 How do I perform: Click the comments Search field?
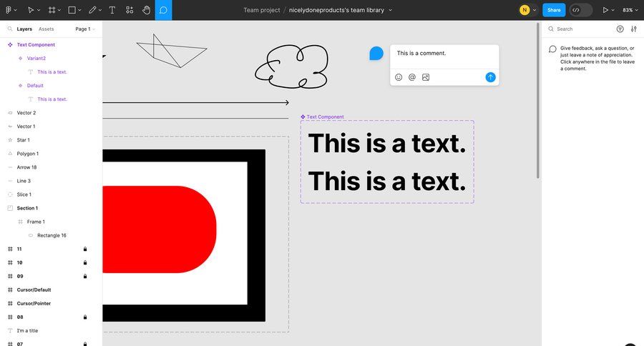[x=581, y=29]
